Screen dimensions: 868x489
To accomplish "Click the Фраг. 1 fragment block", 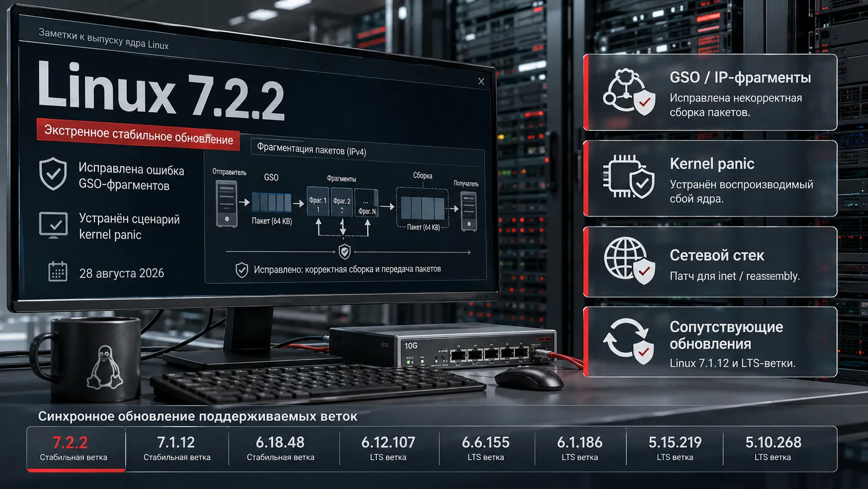I will [318, 201].
